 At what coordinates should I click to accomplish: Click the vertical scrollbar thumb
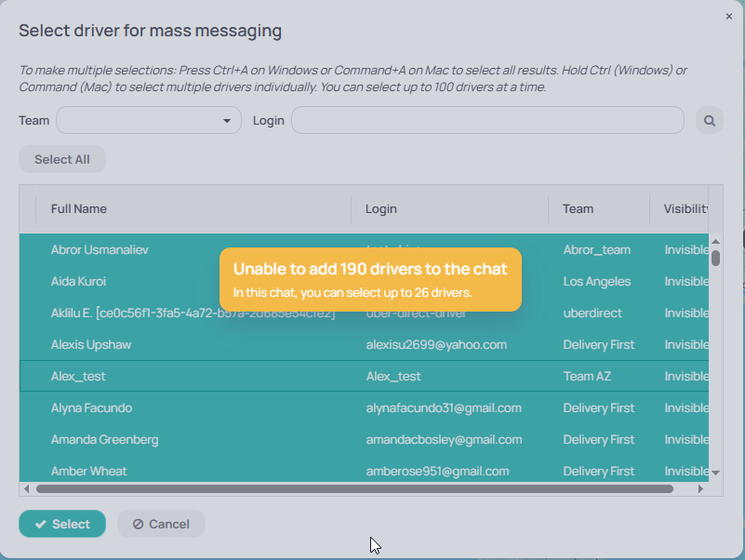point(715,258)
